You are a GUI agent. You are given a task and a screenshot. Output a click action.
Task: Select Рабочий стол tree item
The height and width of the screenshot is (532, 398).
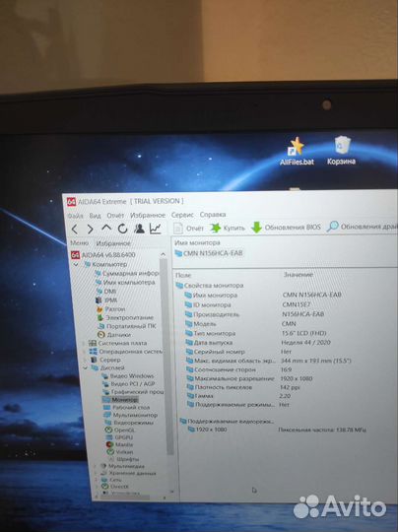[126, 407]
